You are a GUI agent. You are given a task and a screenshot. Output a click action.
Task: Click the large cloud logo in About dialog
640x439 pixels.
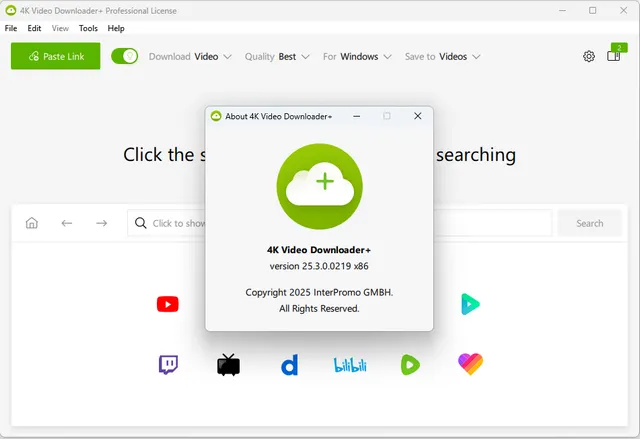point(320,186)
